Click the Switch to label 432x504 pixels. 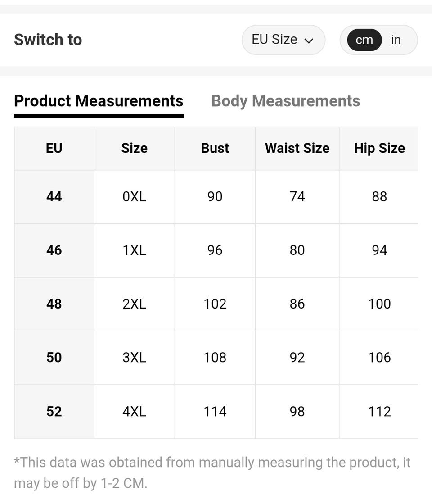pyautogui.click(x=48, y=40)
